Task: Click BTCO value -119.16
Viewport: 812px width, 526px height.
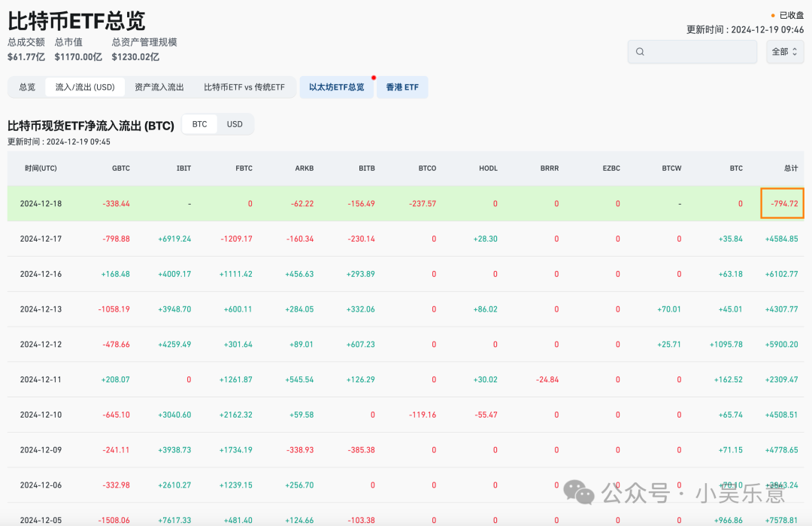Action: 423,415
